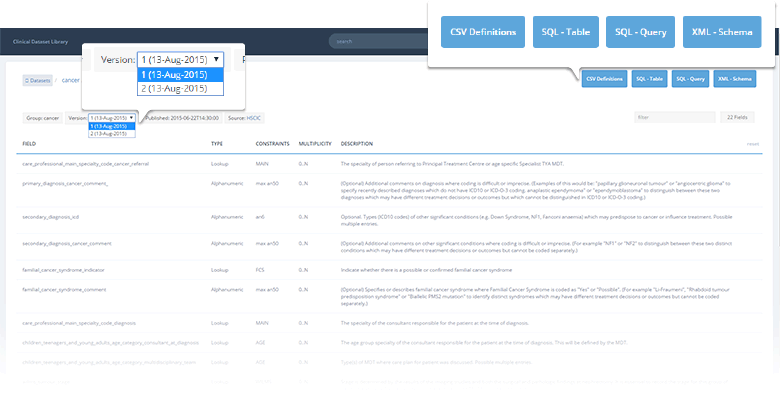Screen dimensions: 780x400
Task: Click the Datasets breadcrumb button
Action: click(38, 80)
